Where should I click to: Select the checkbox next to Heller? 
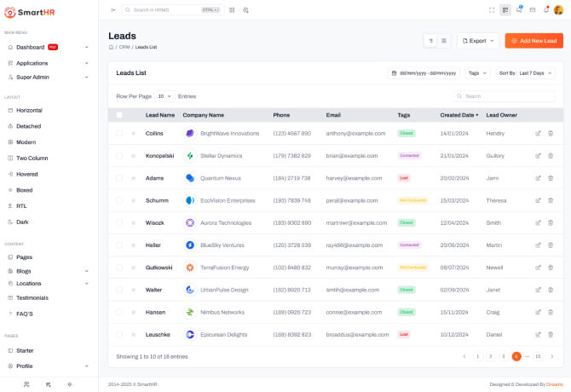coord(119,245)
